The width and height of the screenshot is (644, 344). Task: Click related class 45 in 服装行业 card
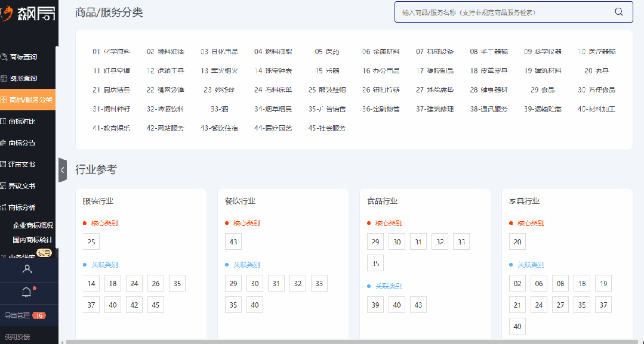tap(156, 305)
